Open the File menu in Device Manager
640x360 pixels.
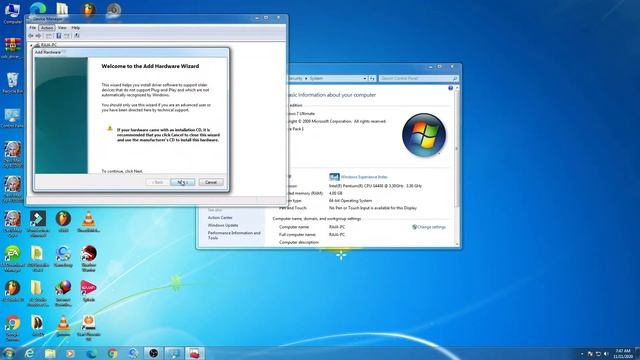click(33, 28)
